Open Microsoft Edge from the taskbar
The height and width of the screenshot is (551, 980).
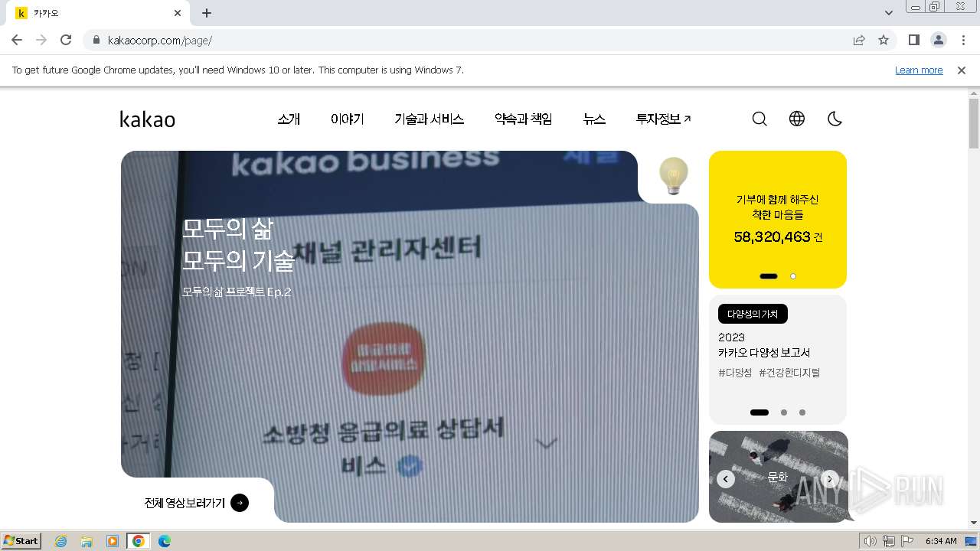click(165, 541)
